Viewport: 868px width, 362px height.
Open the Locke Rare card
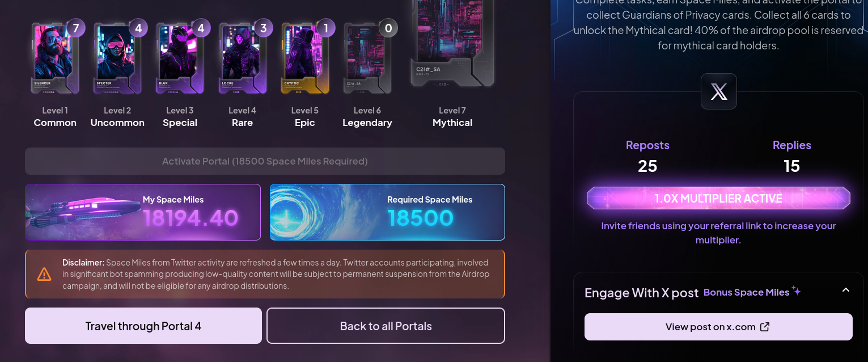click(242, 60)
